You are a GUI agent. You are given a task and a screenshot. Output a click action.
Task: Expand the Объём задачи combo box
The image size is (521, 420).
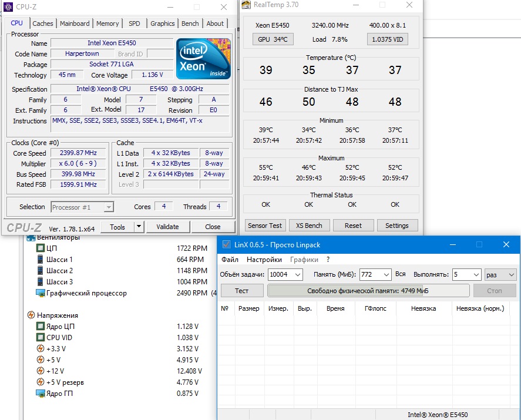[x=298, y=275]
